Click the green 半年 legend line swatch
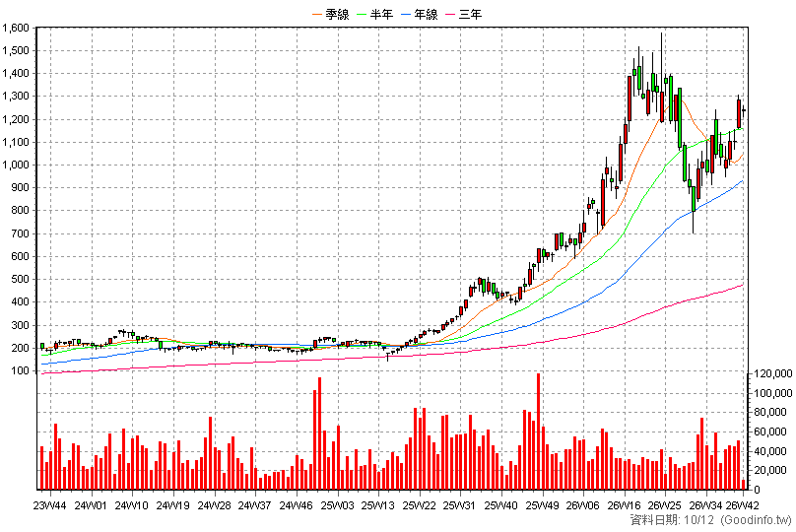The height and width of the screenshot is (532, 796). click(362, 15)
